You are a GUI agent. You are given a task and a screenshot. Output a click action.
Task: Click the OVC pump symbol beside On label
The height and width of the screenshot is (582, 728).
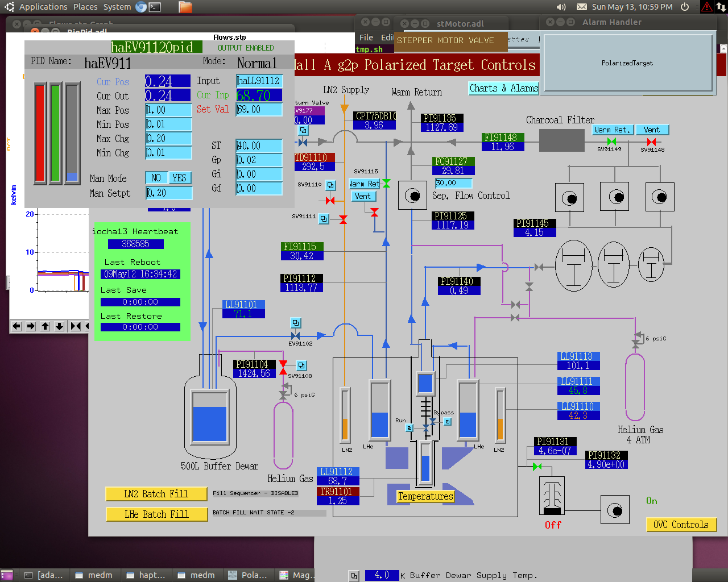click(x=615, y=510)
